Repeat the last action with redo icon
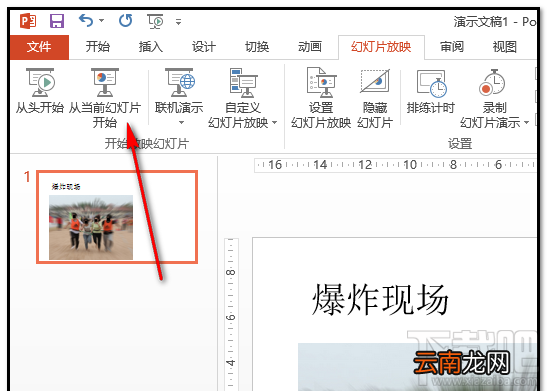This screenshot has height=391, width=547. coord(126,21)
